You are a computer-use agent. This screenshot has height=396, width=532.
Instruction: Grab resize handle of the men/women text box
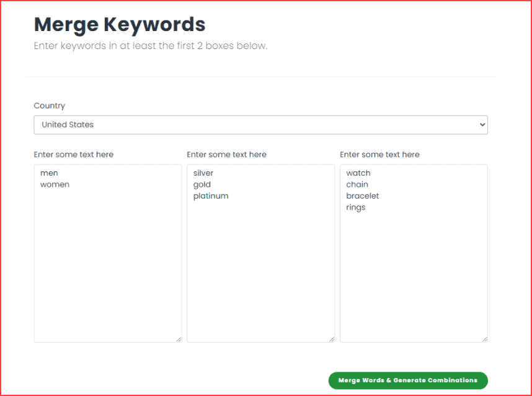179,339
